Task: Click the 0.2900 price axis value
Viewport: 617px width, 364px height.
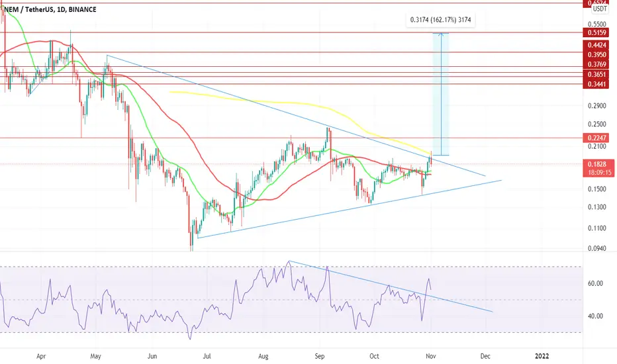Action: tap(597, 106)
